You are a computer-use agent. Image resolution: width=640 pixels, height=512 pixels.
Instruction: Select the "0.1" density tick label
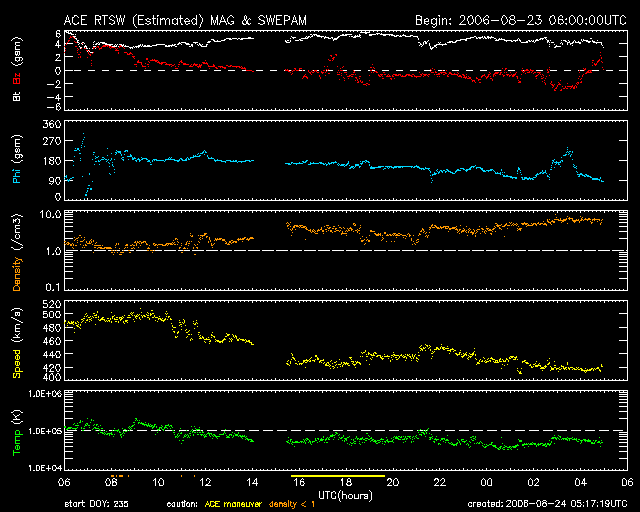53,287
